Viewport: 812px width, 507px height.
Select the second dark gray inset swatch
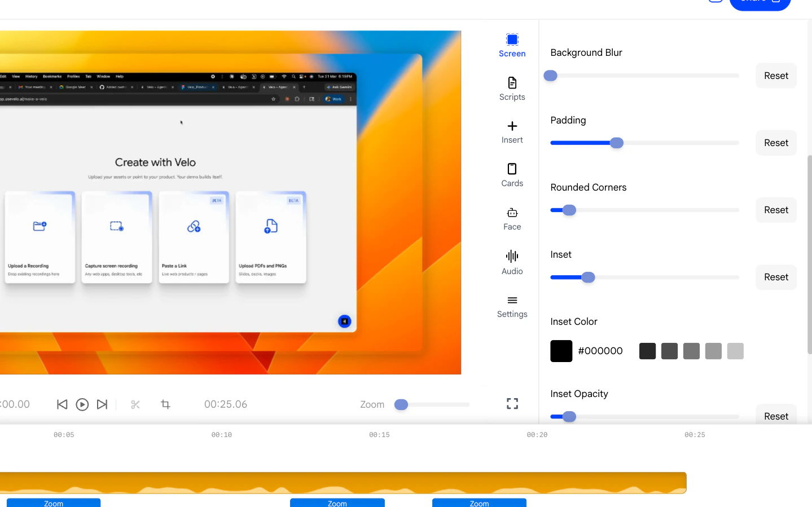tap(669, 351)
